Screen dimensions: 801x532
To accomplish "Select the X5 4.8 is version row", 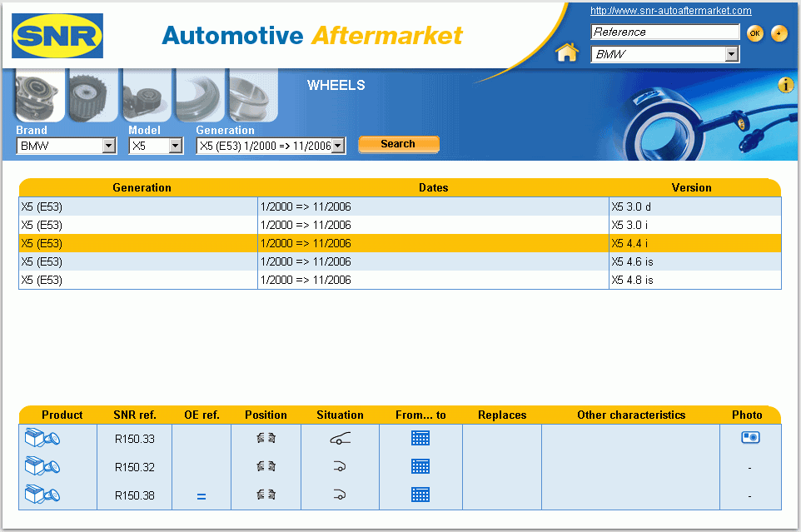I will point(400,280).
